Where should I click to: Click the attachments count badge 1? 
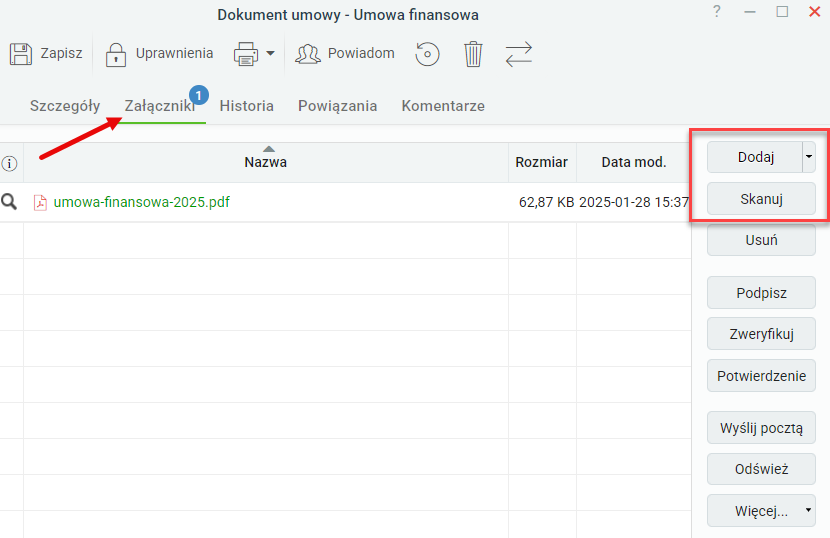click(x=199, y=95)
